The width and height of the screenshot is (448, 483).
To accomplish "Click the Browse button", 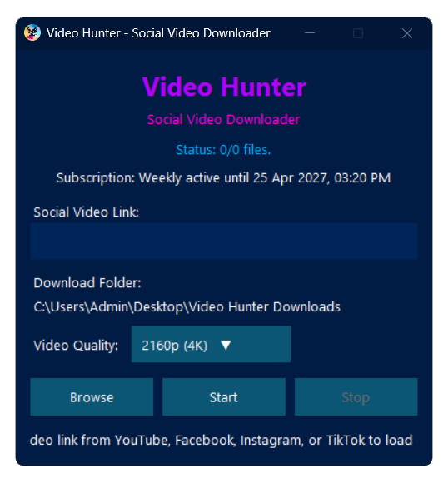I will 92,396.
